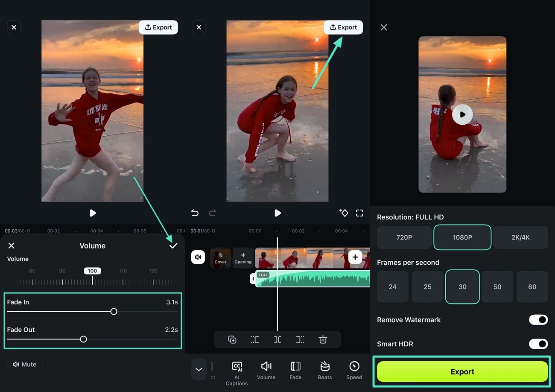This screenshot has width=555, height=392.
Task: Enter fullscreen preview mode
Action: point(359,213)
